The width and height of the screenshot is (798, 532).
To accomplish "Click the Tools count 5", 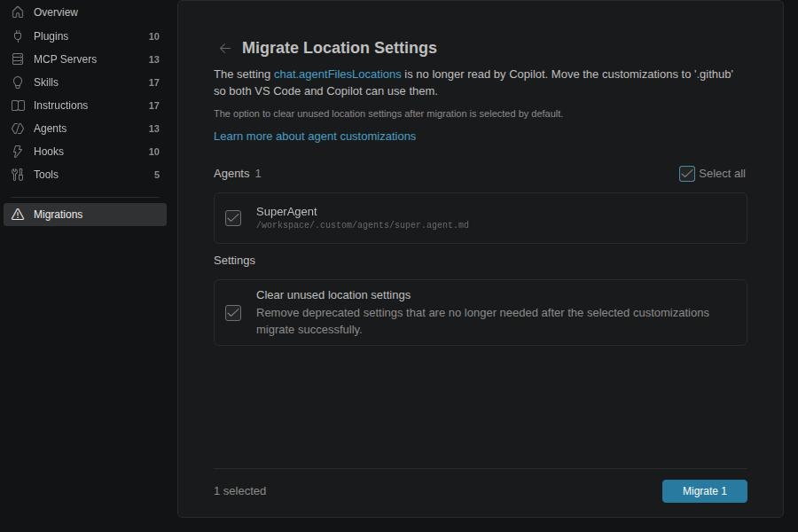I will (157, 176).
